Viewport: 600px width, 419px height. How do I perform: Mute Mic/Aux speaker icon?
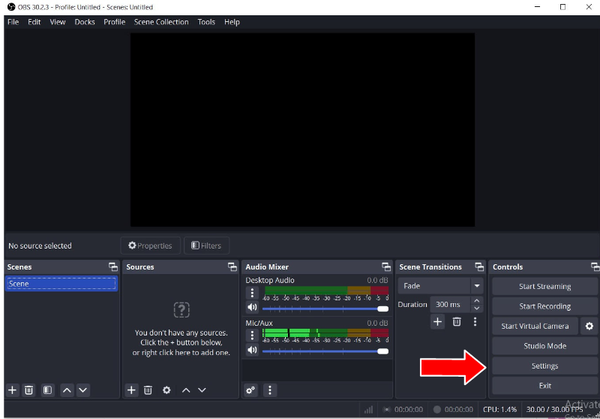pyautogui.click(x=252, y=351)
